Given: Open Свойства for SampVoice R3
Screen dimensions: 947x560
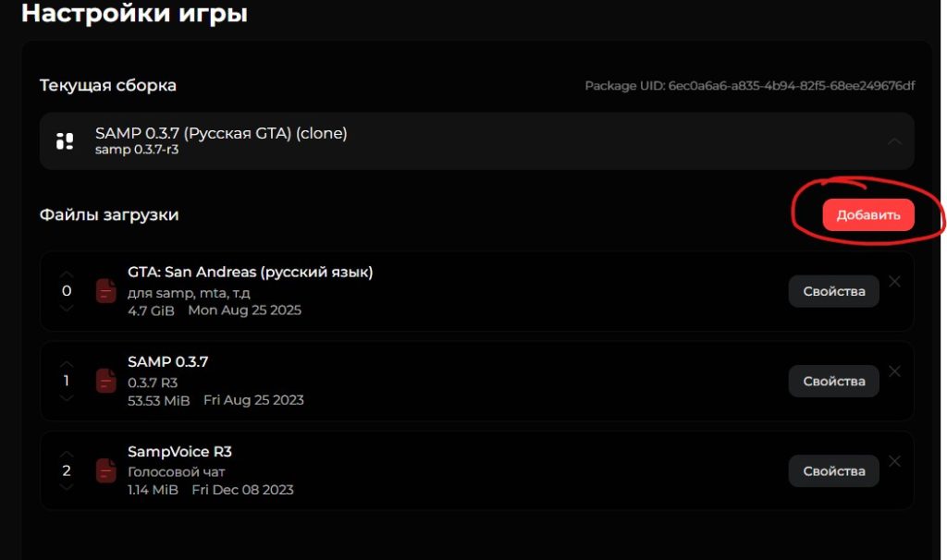Looking at the screenshot, I should (x=833, y=470).
